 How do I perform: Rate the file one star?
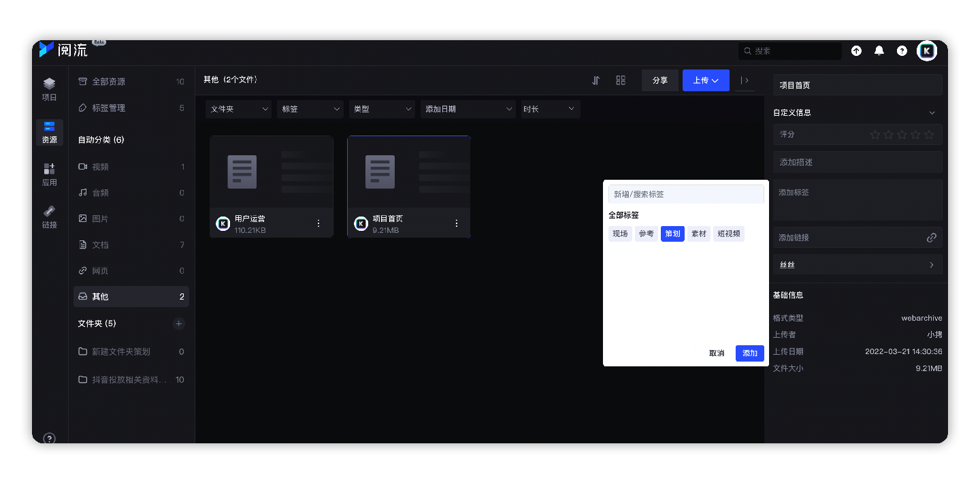[x=875, y=135]
